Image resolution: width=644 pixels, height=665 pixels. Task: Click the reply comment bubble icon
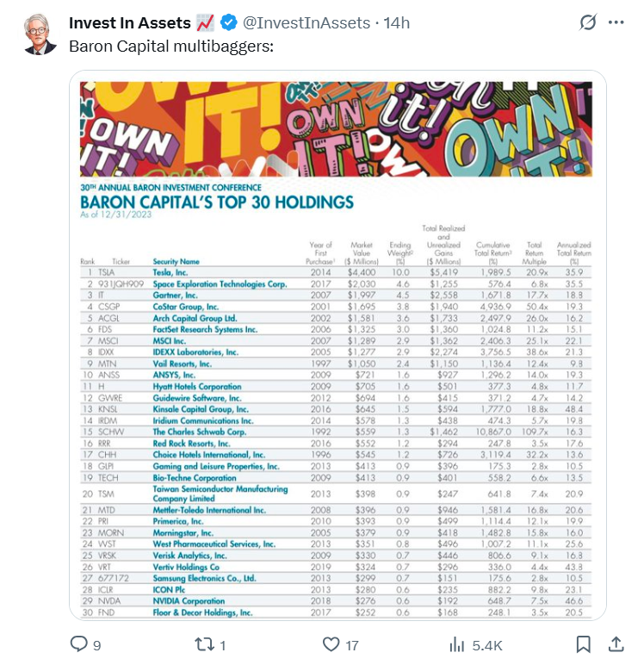(78, 643)
